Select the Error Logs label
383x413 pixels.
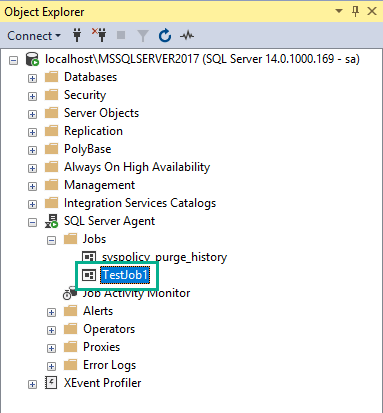pyautogui.click(x=110, y=365)
